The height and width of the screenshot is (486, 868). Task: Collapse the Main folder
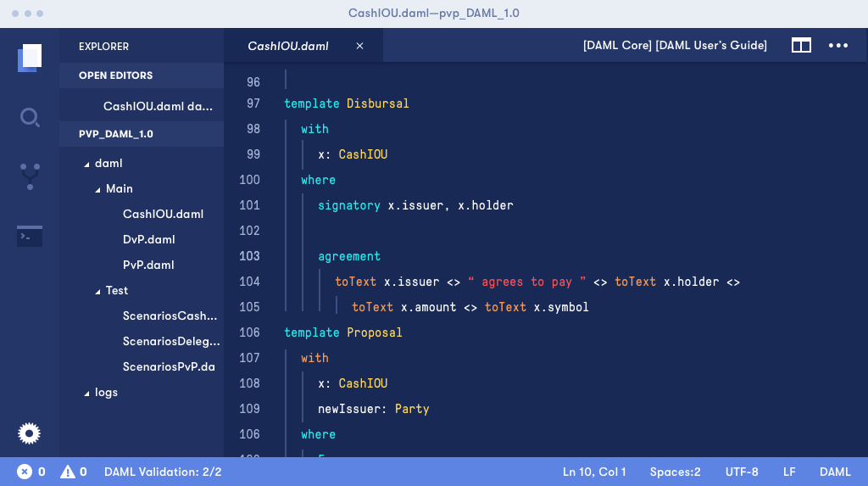[x=97, y=189]
